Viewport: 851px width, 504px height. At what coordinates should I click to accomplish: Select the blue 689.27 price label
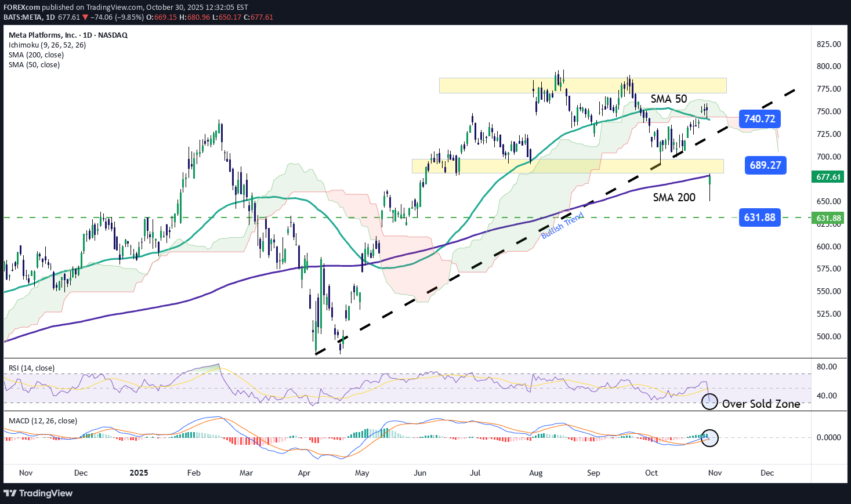(x=765, y=165)
